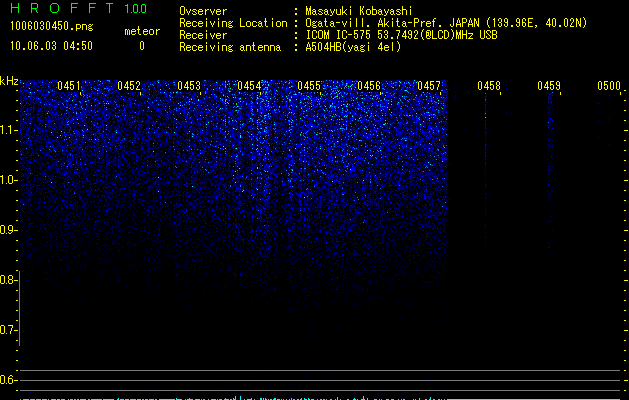
Task: Click the 0454 time marker
Action: (x=249, y=86)
